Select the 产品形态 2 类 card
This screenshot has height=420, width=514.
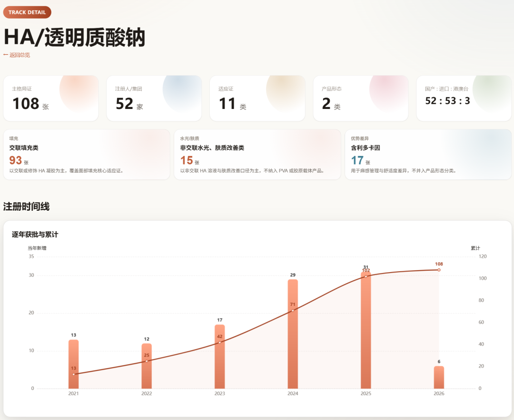click(361, 98)
